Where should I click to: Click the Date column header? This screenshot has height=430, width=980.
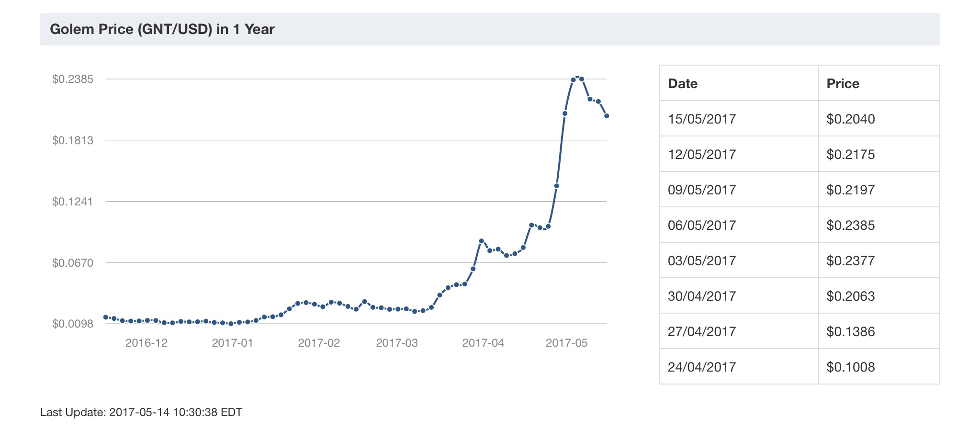[x=739, y=83]
